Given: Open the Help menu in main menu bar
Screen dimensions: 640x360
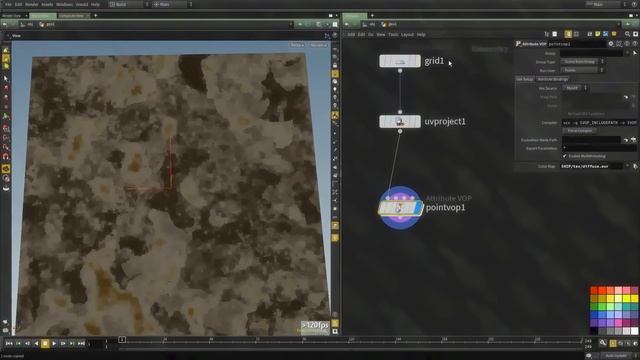Looking at the screenshot, I should click(95, 4).
